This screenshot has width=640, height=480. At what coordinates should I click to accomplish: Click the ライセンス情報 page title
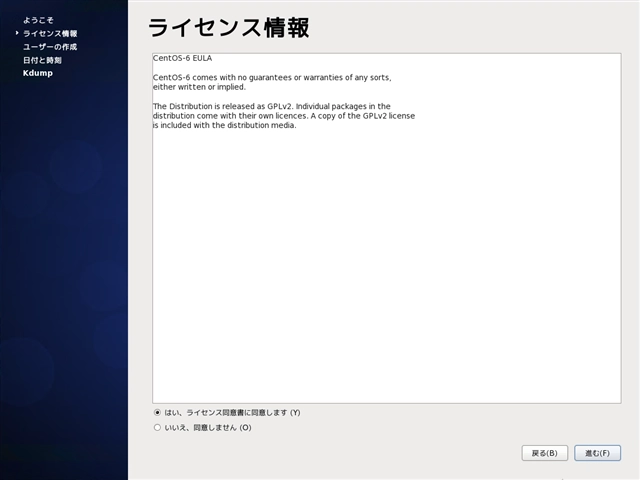229,28
